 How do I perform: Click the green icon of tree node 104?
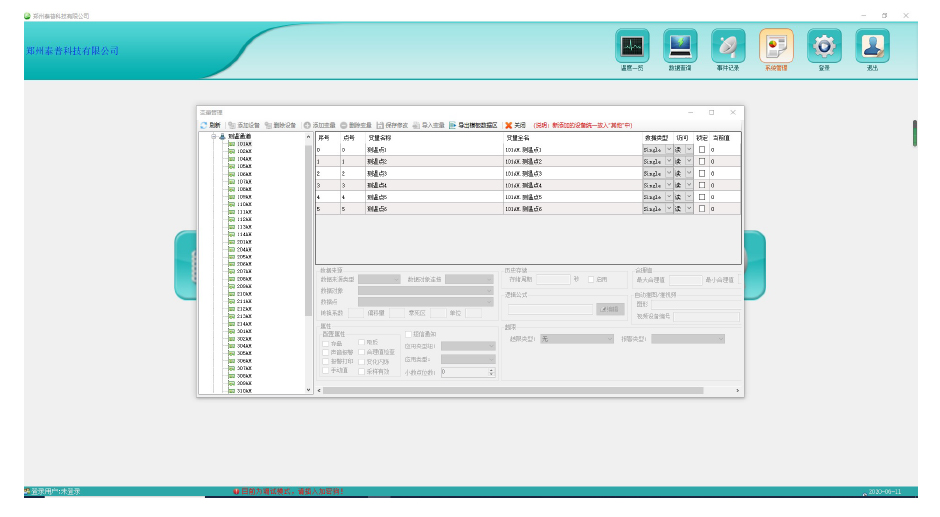click(x=231, y=159)
